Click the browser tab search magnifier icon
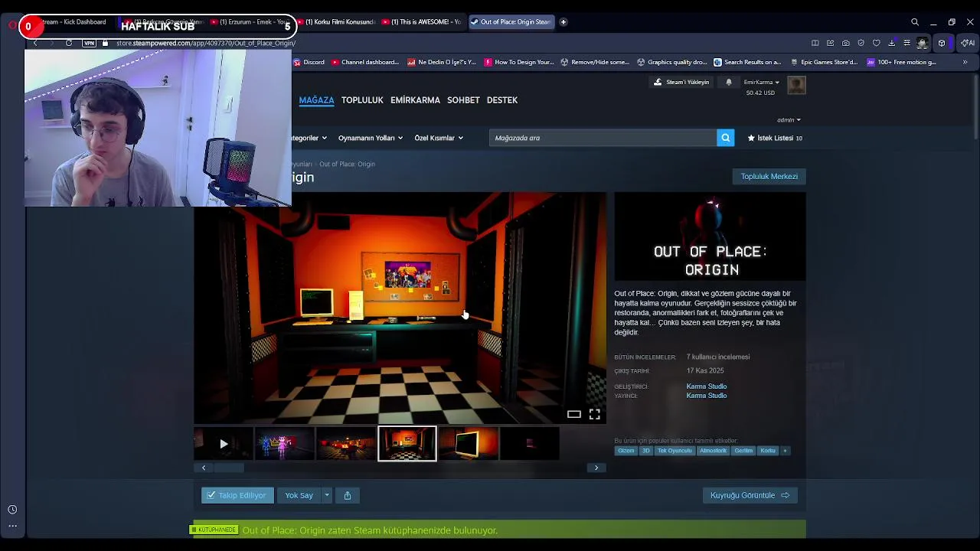This screenshot has height=551, width=980. pyautogui.click(x=915, y=22)
